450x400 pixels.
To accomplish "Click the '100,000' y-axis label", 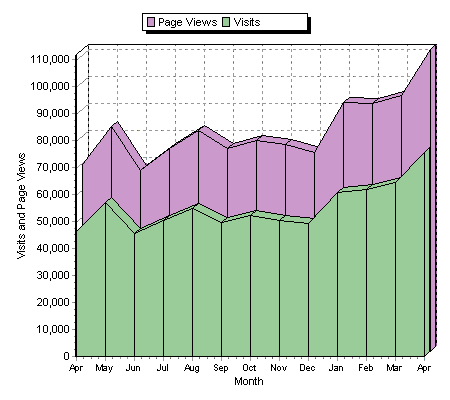I will click(x=50, y=86).
